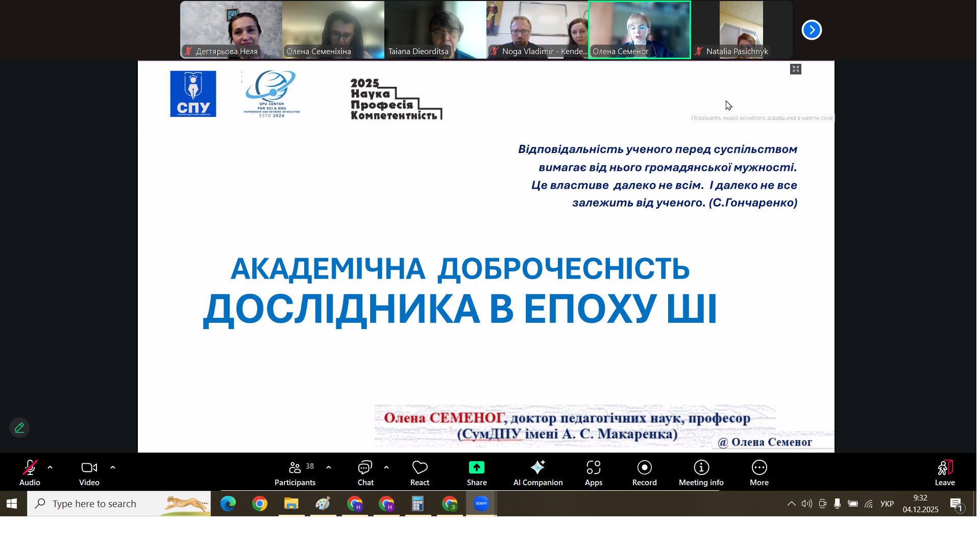This screenshot has width=980, height=551.
Task: Show more participants with the blue arrow
Action: coord(812,30)
